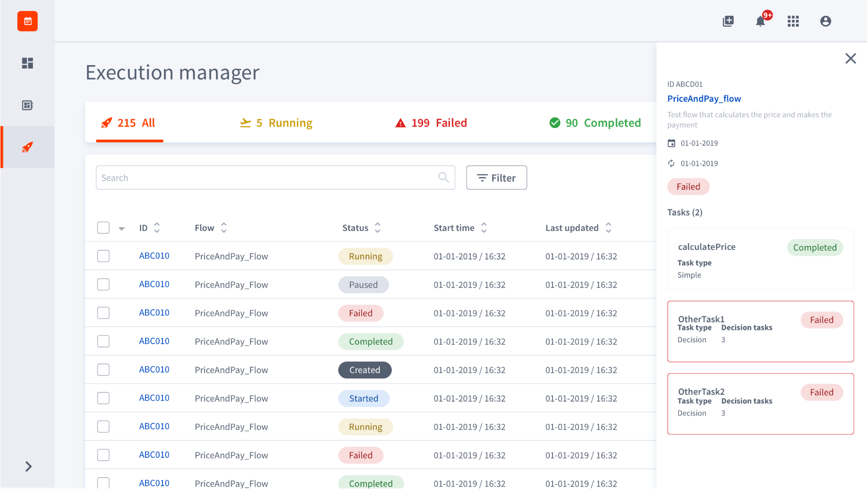Select the rocket execution sidebar icon

tap(28, 147)
